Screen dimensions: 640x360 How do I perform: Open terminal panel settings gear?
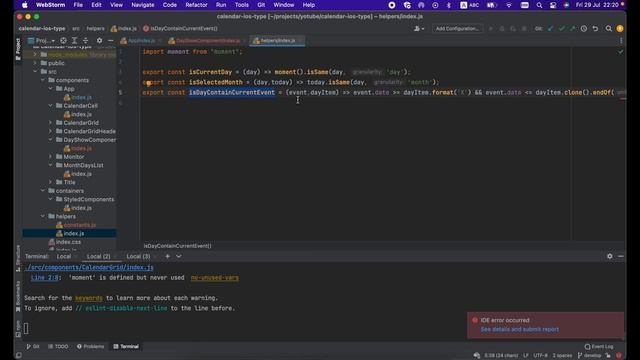coord(610,256)
